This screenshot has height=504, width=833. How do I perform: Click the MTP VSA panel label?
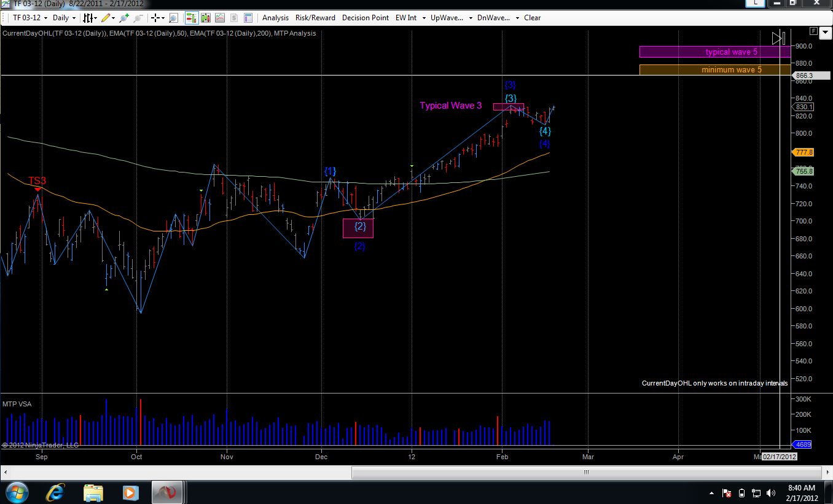coord(17,404)
